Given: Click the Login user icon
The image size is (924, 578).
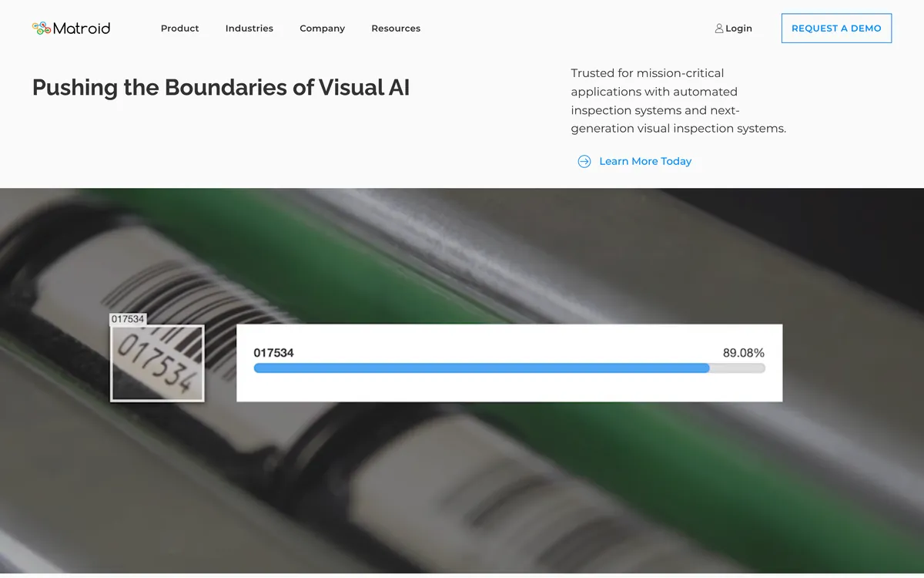Looking at the screenshot, I should pyautogui.click(x=719, y=29).
